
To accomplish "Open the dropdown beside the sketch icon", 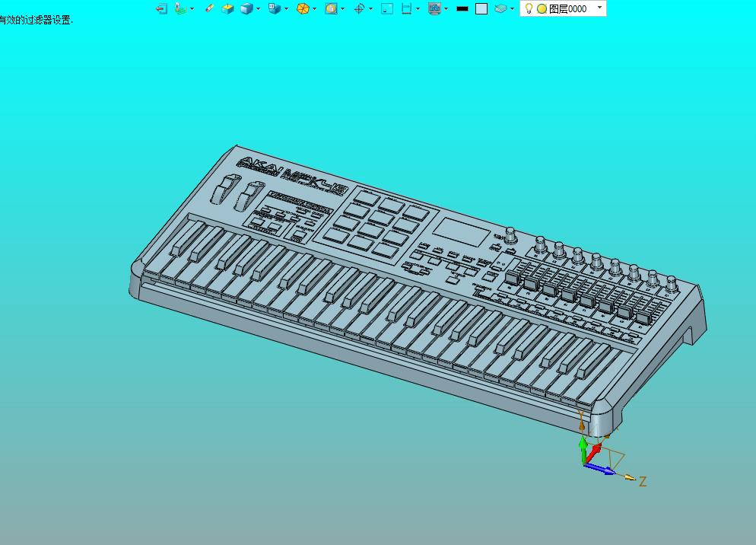I will [x=192, y=8].
